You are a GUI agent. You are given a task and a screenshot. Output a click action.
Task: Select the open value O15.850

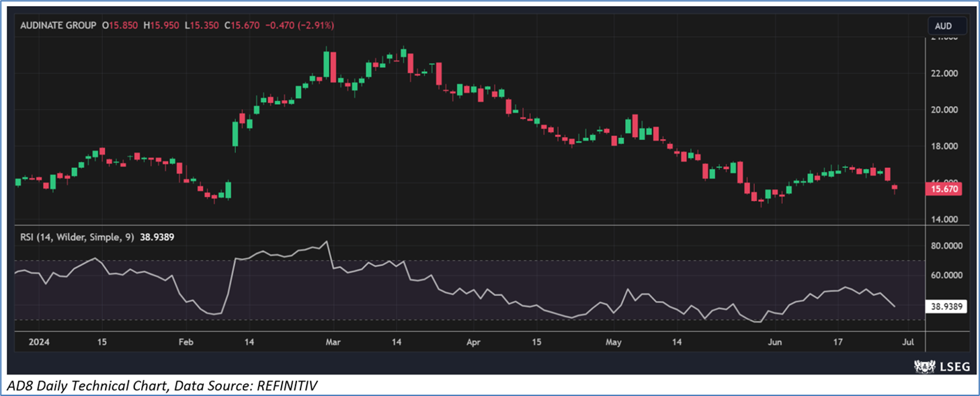[x=120, y=26]
